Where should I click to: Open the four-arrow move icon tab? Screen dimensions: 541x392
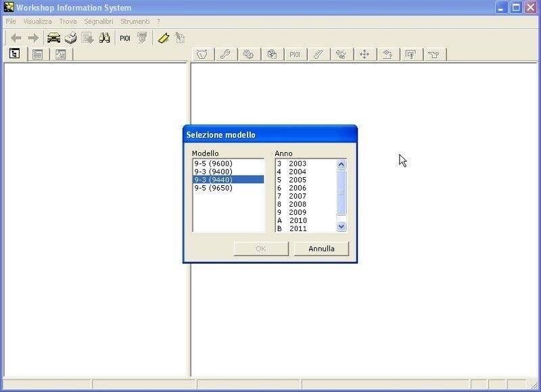click(364, 54)
